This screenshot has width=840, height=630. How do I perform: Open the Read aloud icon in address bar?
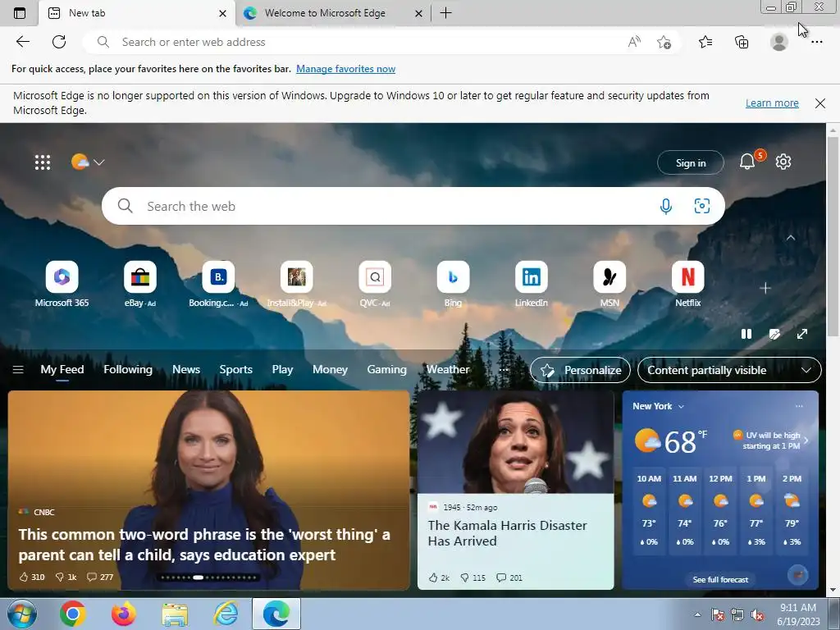tap(634, 42)
